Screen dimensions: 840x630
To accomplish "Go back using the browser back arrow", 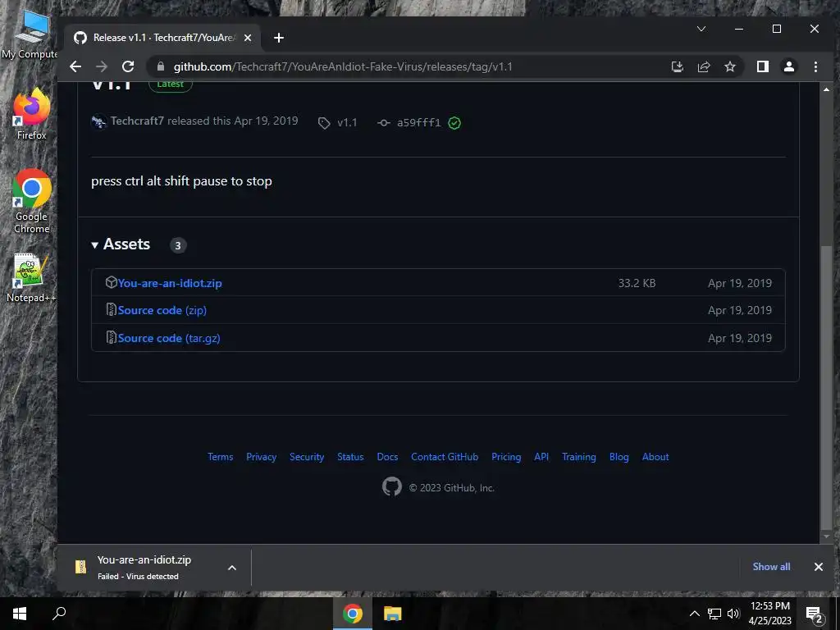I will tap(75, 66).
